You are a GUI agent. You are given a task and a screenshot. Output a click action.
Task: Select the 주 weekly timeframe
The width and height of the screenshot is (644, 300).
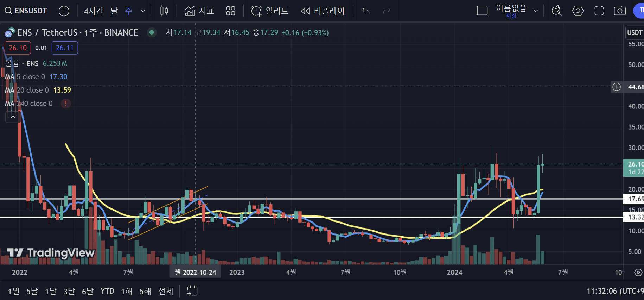[x=129, y=11]
